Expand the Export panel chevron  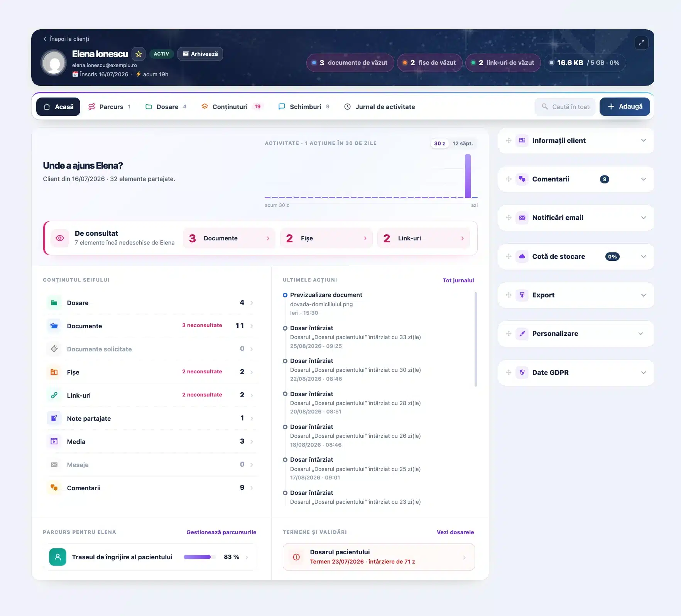click(x=643, y=295)
